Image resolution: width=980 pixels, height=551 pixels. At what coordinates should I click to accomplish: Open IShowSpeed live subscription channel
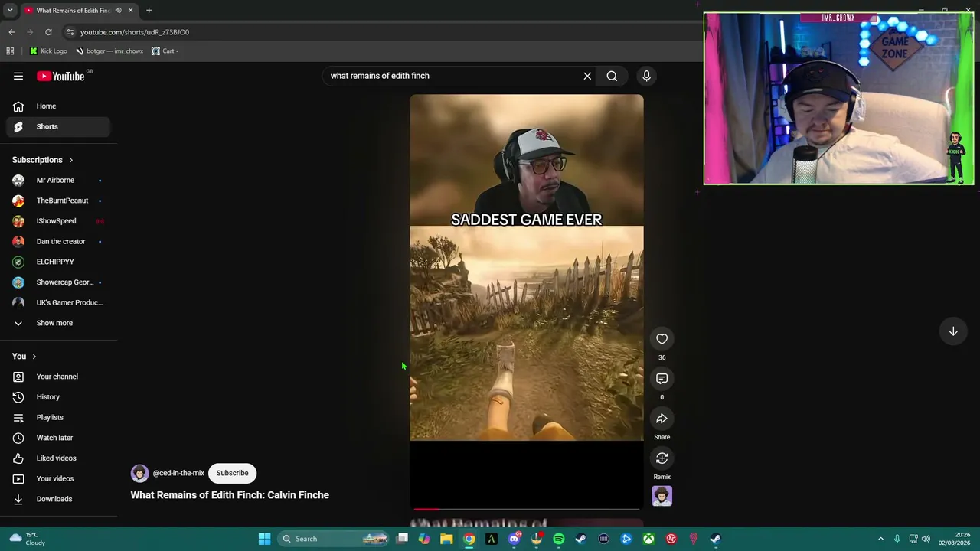pyautogui.click(x=58, y=221)
